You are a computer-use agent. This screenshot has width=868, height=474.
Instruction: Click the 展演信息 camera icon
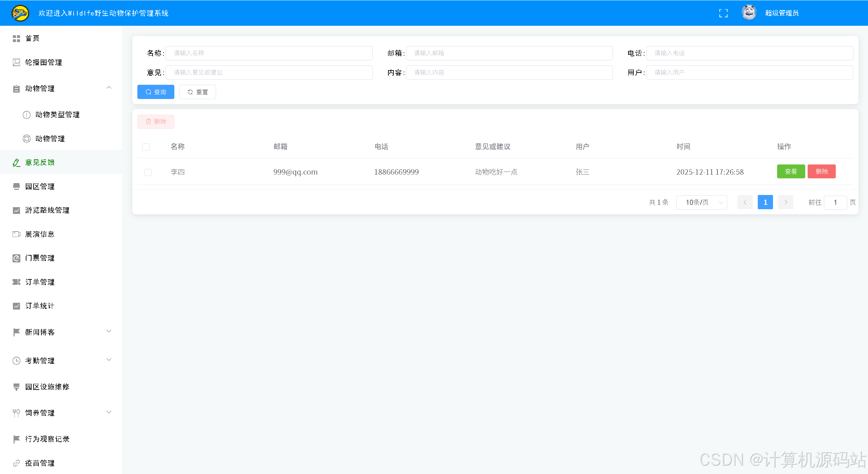(x=16, y=234)
